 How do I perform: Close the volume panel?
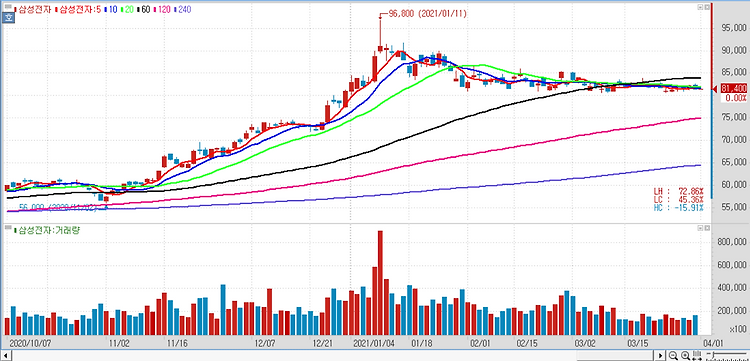(707, 229)
